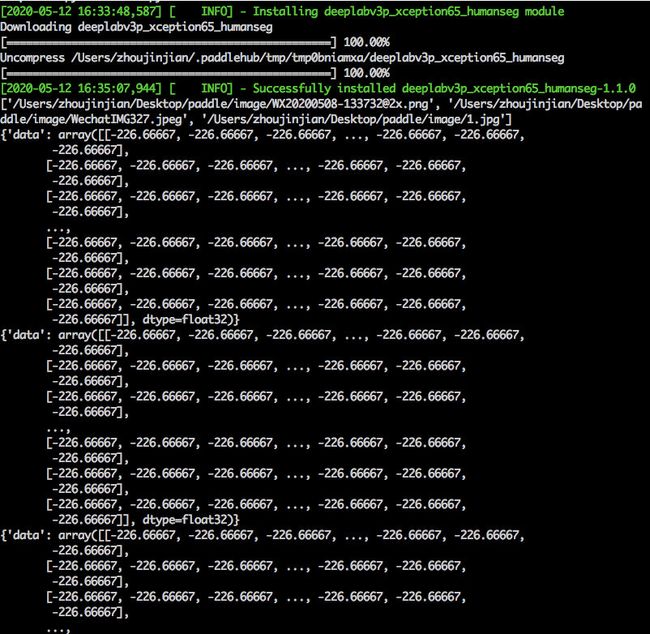Image resolution: width=650 pixels, height=634 pixels.
Task: Click the first 'dtype=float32)}' text
Action: (x=191, y=320)
